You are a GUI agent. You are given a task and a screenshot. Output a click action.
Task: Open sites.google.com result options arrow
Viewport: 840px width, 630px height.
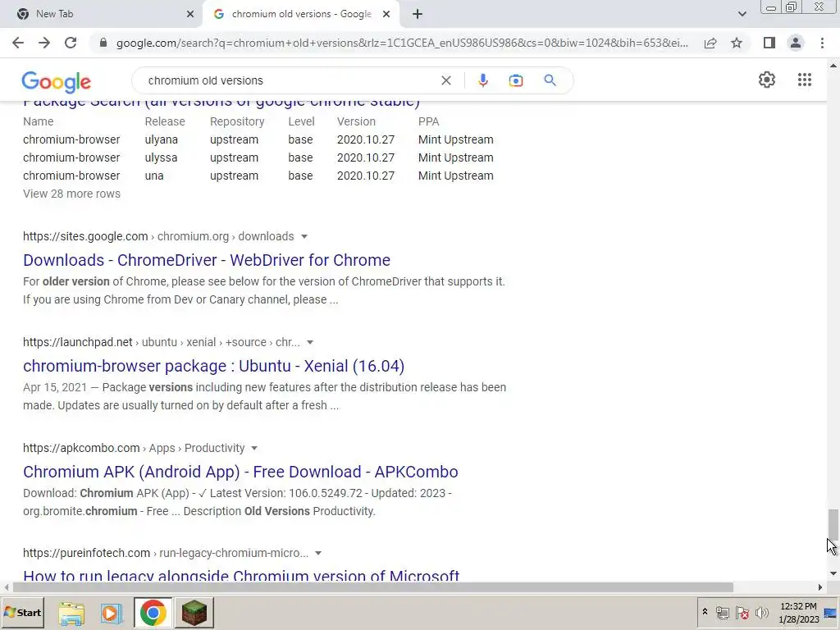304,236
